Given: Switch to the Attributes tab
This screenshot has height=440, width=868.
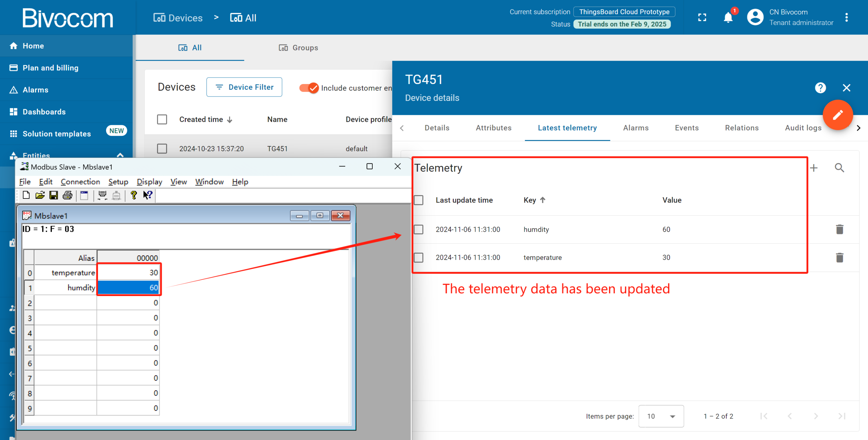Looking at the screenshot, I should coord(493,128).
